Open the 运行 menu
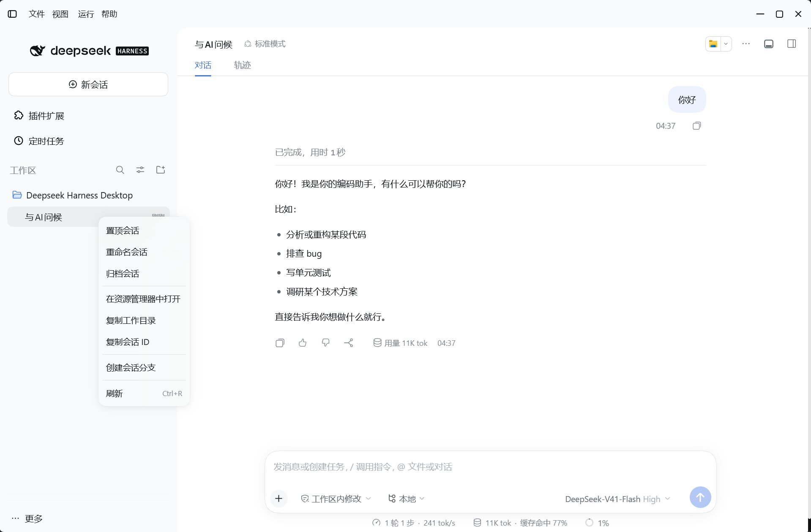This screenshot has height=532, width=811. point(86,14)
